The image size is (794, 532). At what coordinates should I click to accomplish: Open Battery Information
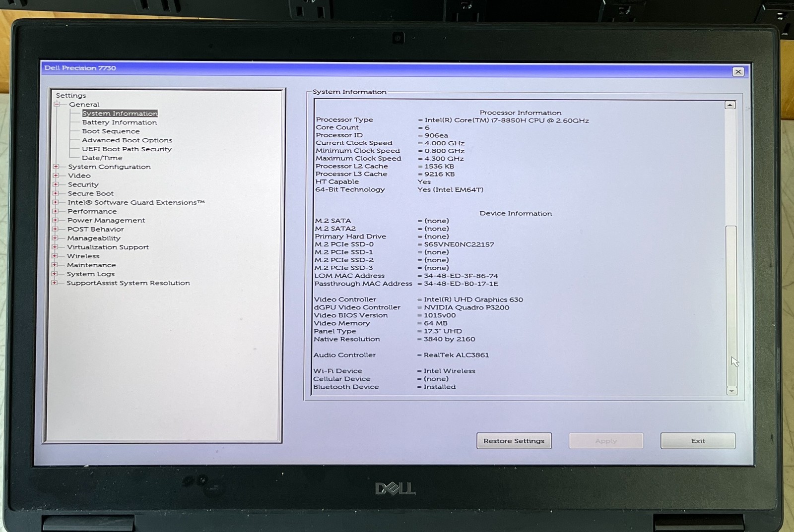[x=119, y=122]
